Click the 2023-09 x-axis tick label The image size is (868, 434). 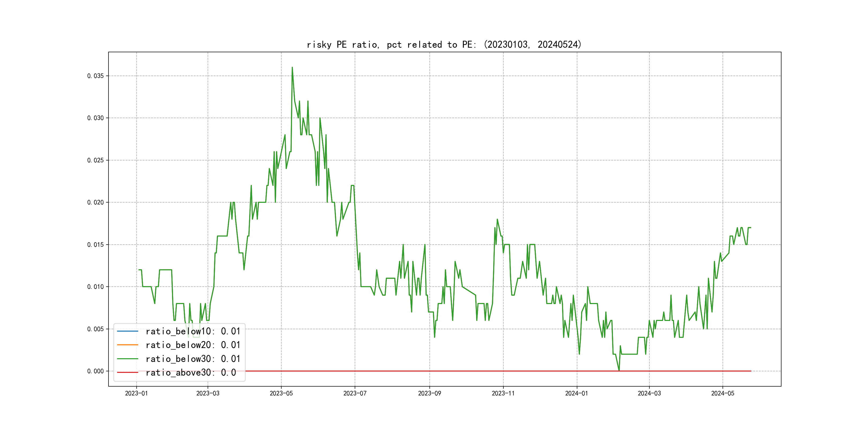[430, 394]
